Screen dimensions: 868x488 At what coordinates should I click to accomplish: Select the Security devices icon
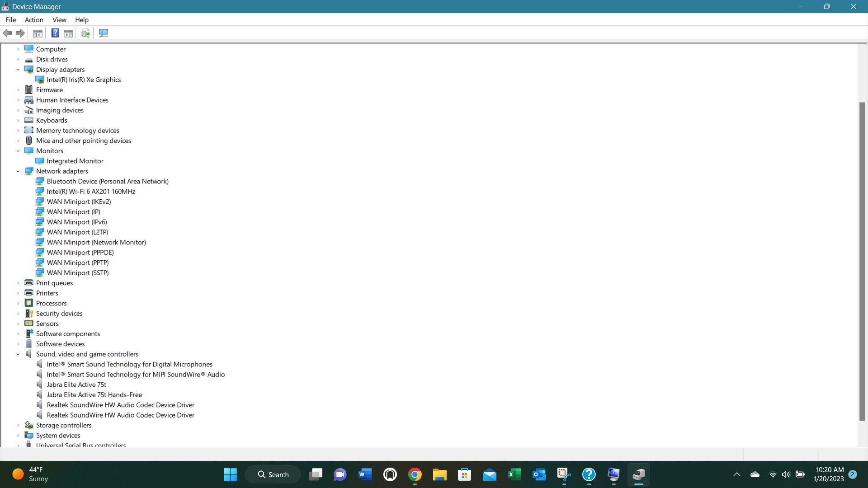point(29,314)
